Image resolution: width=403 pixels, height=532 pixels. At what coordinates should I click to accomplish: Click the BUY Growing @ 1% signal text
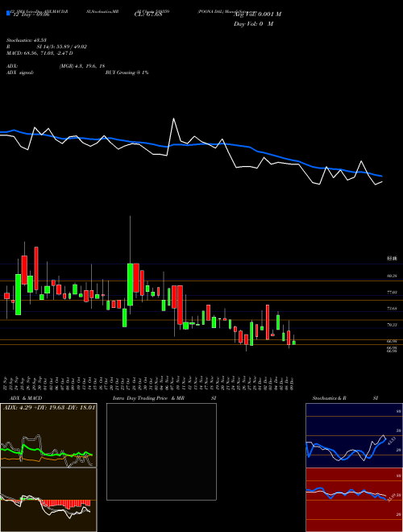(x=127, y=73)
